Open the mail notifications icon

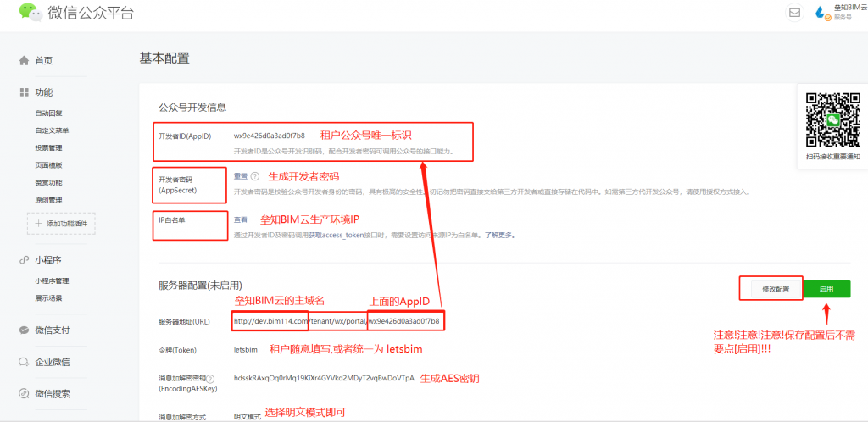pos(794,13)
